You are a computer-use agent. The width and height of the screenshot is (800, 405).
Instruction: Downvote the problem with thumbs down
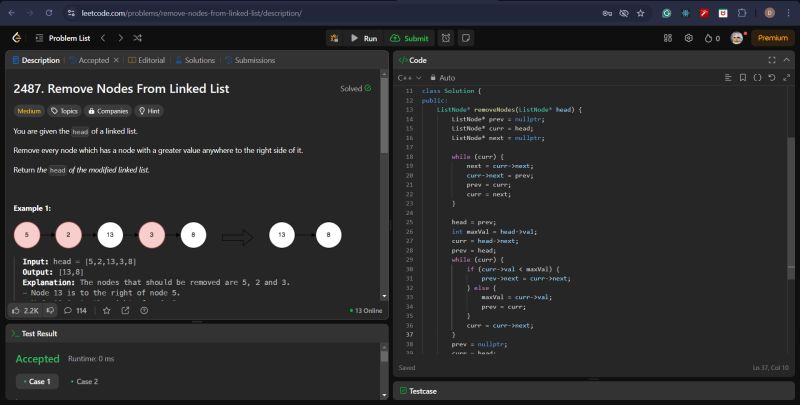point(50,310)
